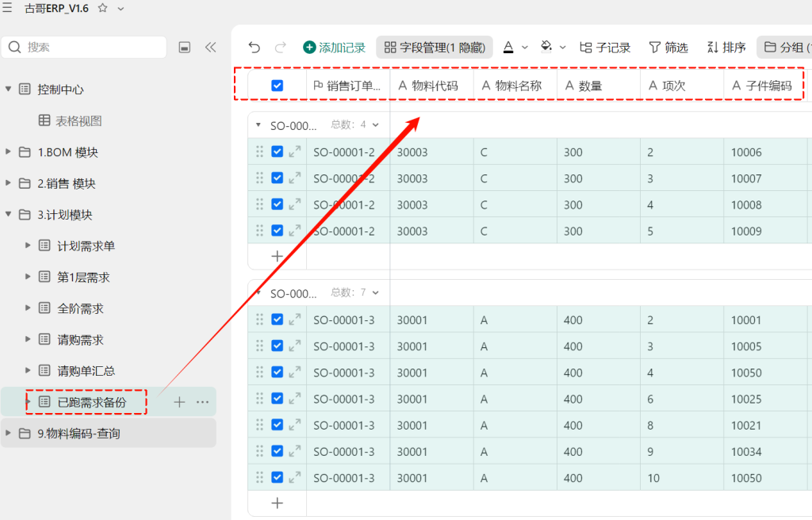Click 子记录 toolbar button

tap(605, 48)
